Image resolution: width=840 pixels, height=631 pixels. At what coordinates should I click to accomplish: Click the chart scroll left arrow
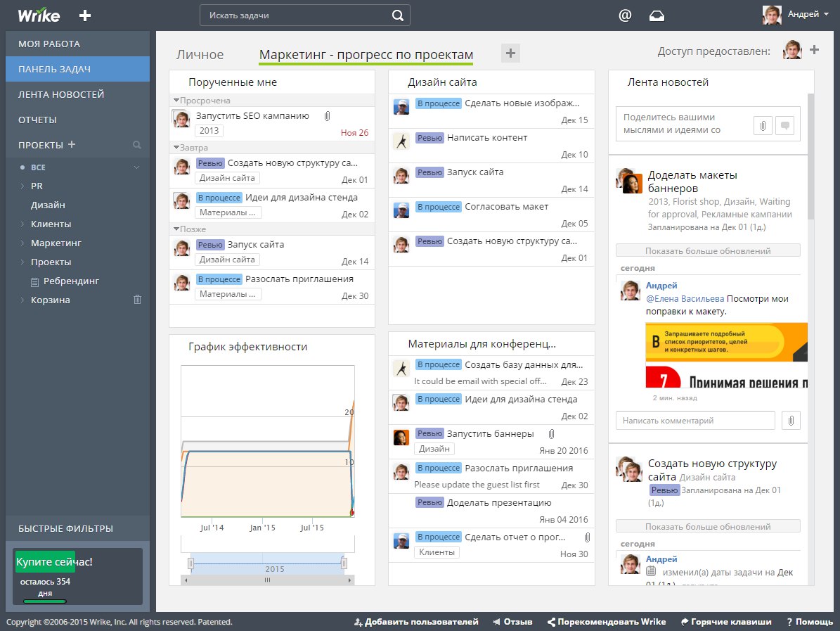(x=186, y=580)
